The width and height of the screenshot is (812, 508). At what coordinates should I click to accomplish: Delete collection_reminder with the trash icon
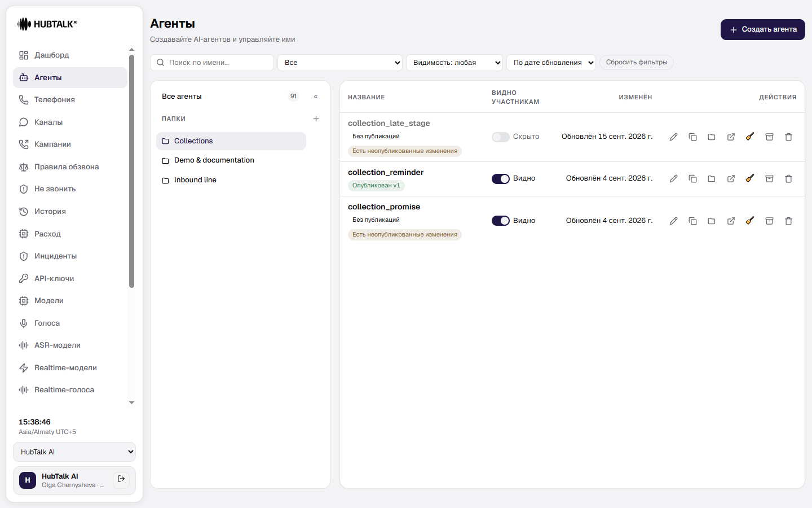pyautogui.click(x=788, y=179)
